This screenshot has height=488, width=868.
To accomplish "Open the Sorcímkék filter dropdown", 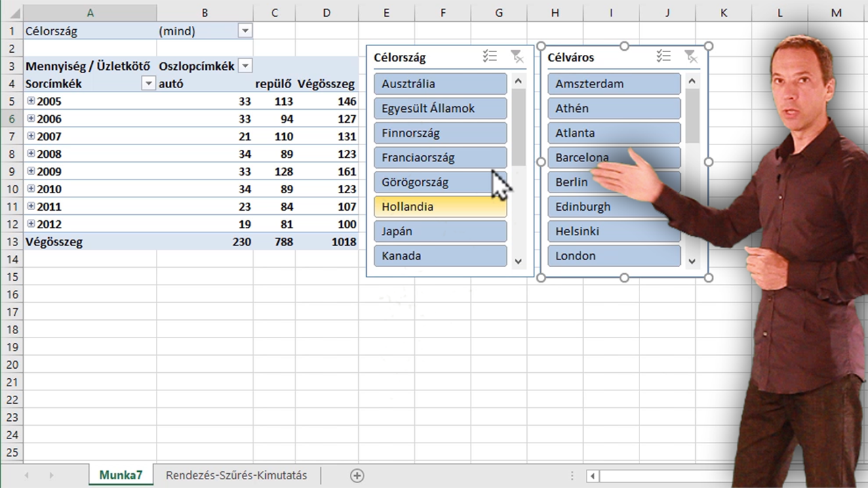I will 149,84.
